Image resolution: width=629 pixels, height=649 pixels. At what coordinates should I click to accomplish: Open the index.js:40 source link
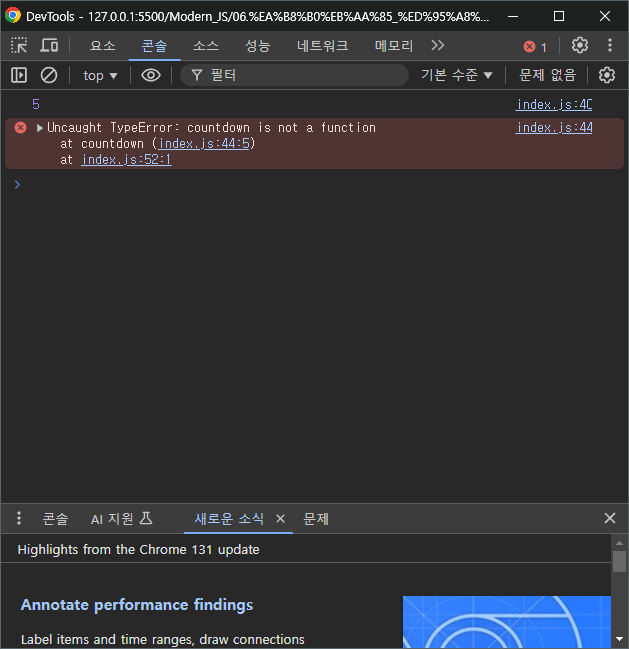tap(554, 104)
